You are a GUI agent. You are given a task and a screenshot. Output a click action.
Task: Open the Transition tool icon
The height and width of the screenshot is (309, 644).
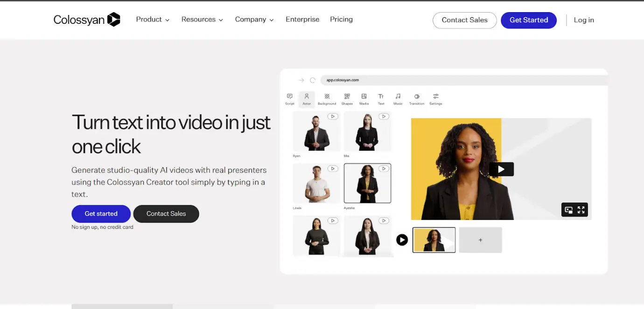pyautogui.click(x=417, y=96)
